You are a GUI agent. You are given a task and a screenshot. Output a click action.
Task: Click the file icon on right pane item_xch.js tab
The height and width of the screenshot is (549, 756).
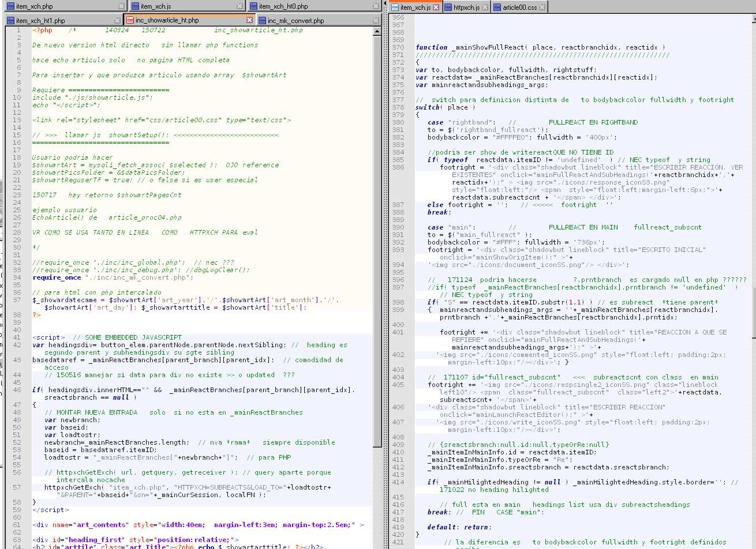[395, 7]
